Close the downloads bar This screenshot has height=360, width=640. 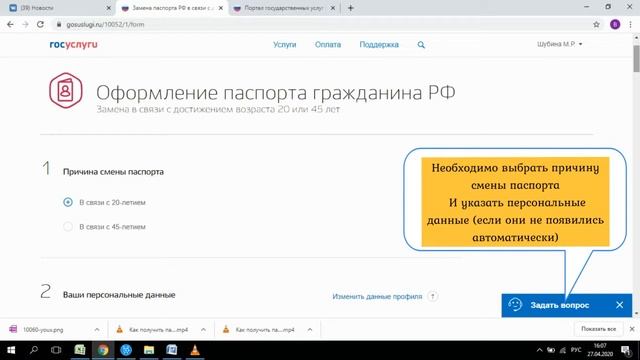(632, 329)
